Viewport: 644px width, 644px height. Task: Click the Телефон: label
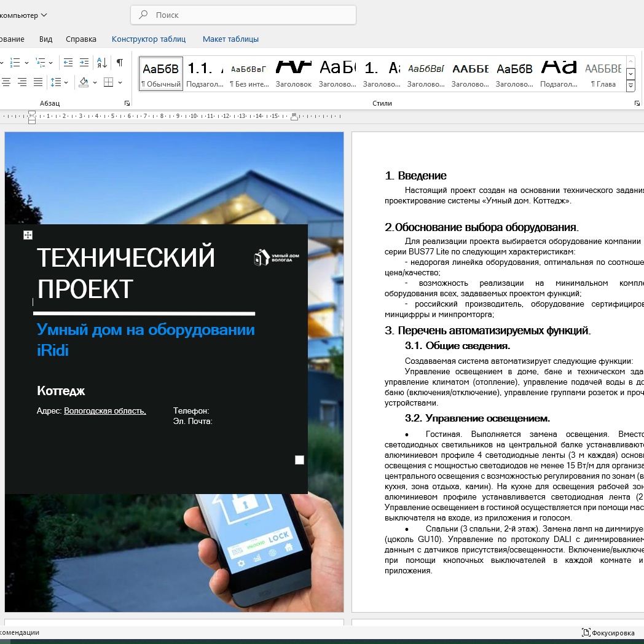(x=191, y=410)
